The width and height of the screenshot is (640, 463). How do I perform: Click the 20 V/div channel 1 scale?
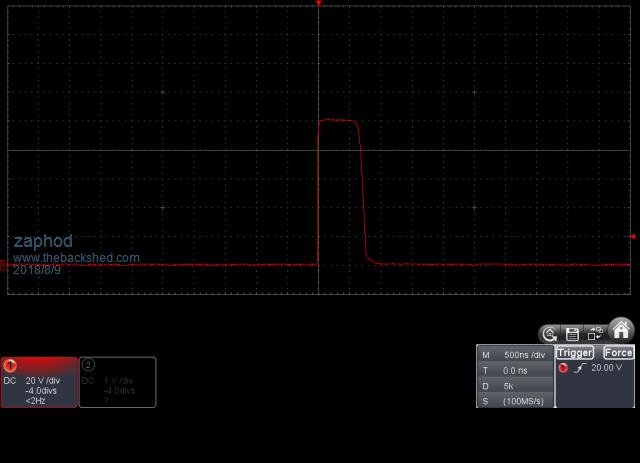point(42,381)
